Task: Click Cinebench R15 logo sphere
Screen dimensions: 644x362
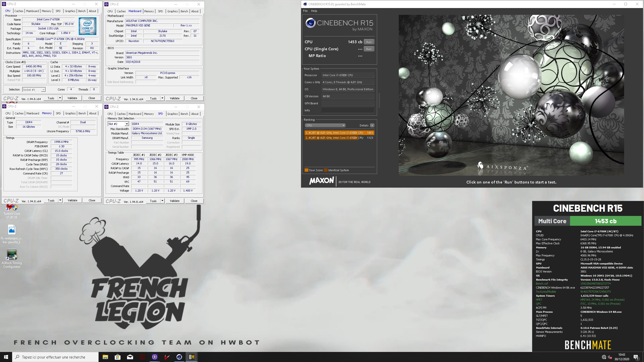Action: tap(310, 23)
